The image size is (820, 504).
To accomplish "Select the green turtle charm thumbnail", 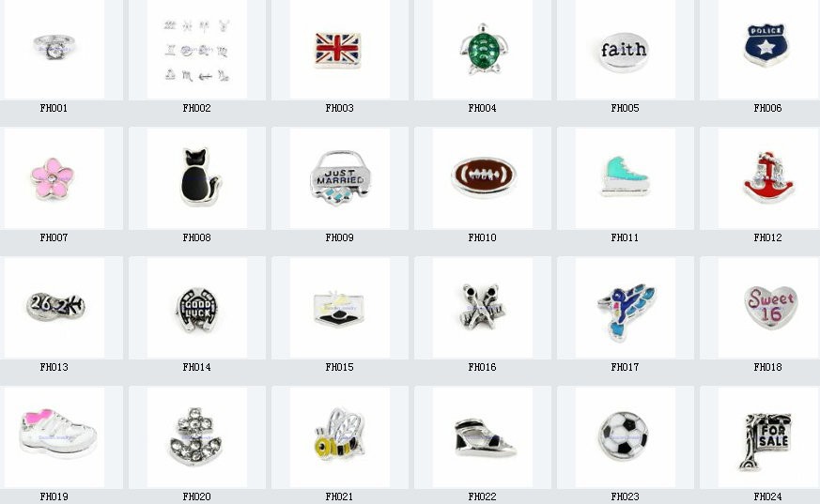I will [483, 49].
